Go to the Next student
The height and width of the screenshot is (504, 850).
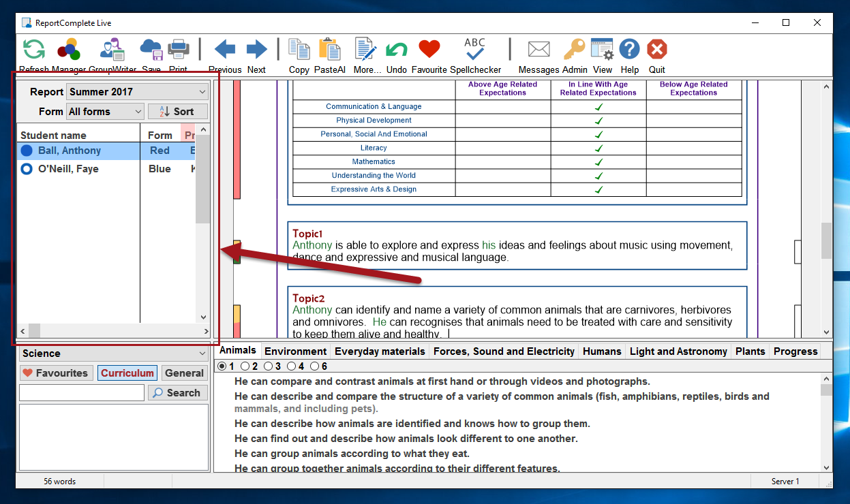[x=256, y=49]
